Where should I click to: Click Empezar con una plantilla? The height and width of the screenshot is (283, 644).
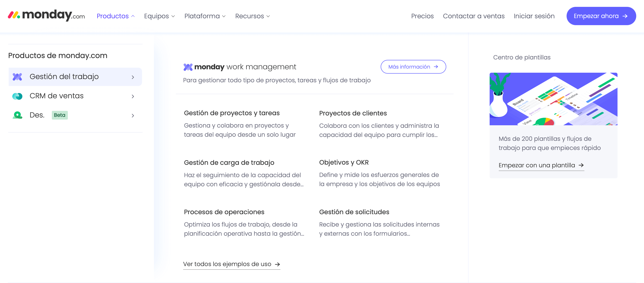click(x=537, y=165)
